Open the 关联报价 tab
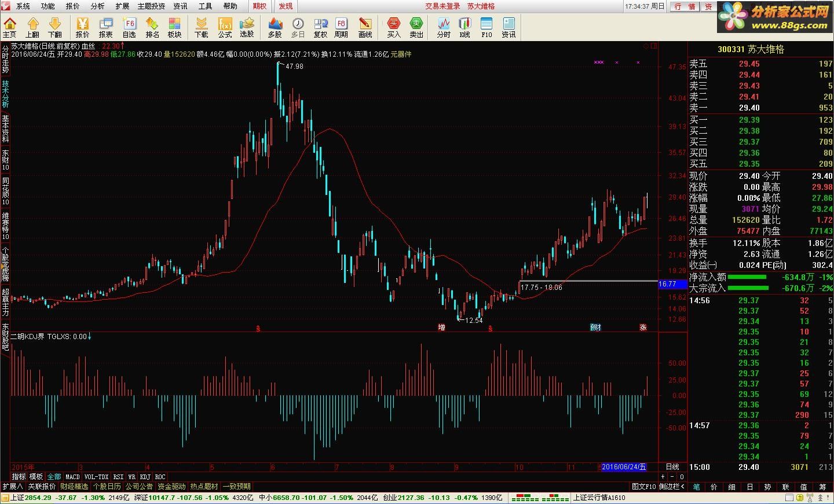This screenshot has width=834, height=504. click(x=42, y=487)
